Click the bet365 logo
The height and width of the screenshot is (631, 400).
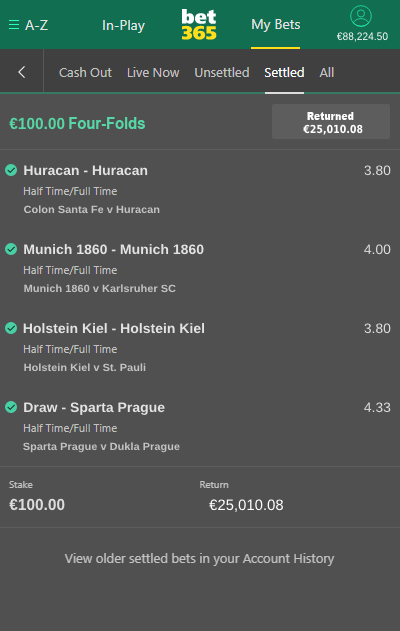point(199,25)
